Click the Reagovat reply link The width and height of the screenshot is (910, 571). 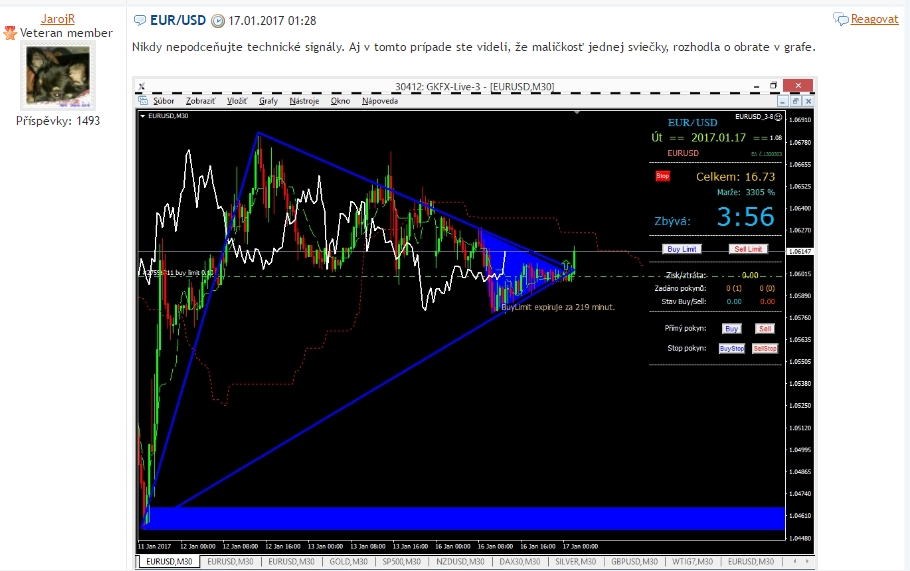coord(874,19)
